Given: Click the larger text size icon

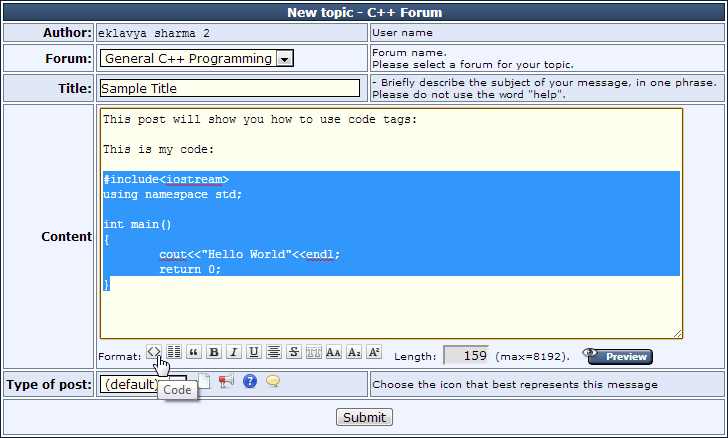Looking at the screenshot, I should point(334,352).
